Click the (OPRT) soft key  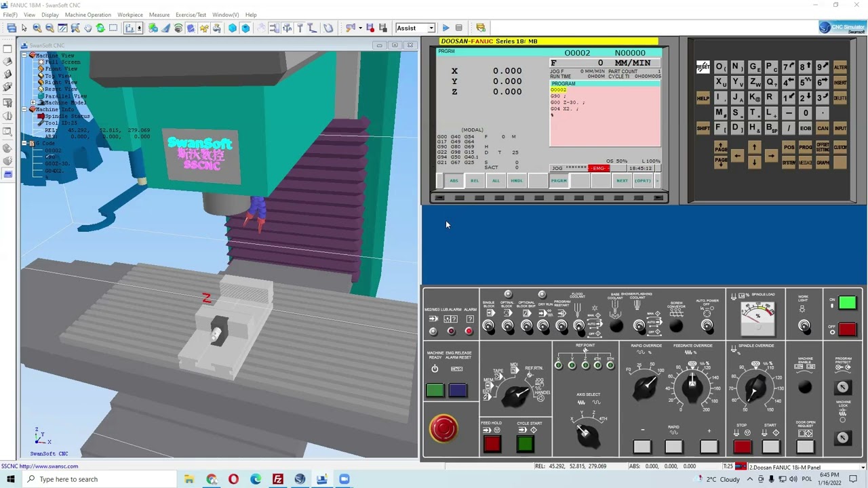[x=643, y=181]
